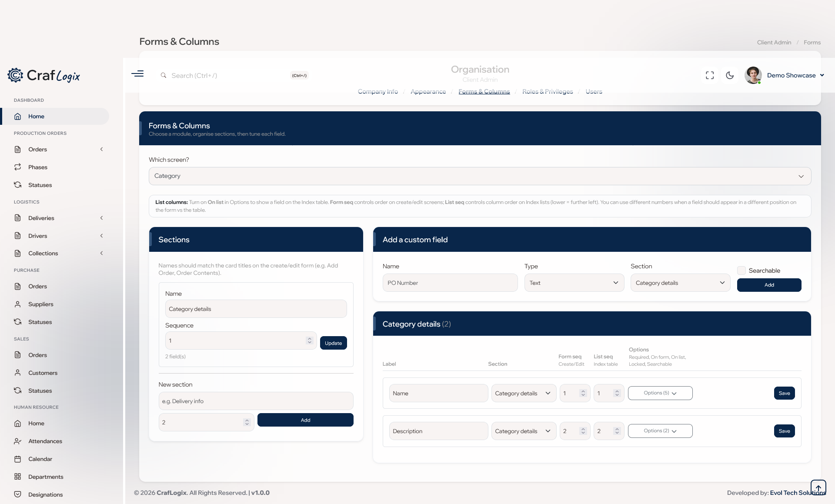Check the Searchable checkbox
This screenshot has width=835, height=504.
(741, 270)
